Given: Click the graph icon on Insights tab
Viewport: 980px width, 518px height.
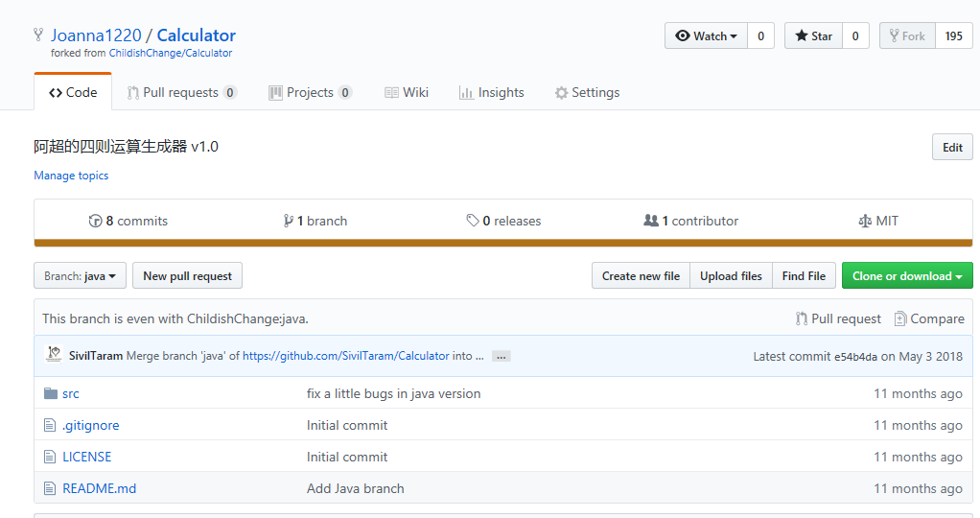Looking at the screenshot, I should tap(466, 93).
